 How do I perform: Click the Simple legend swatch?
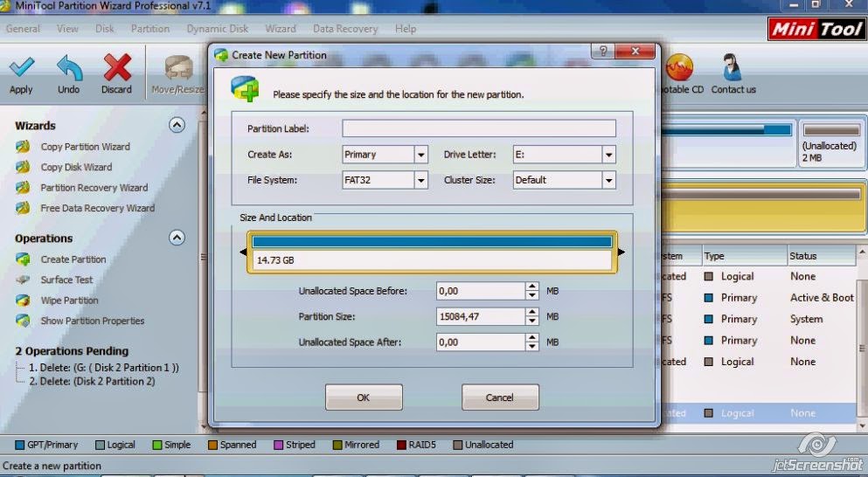pyautogui.click(x=156, y=445)
